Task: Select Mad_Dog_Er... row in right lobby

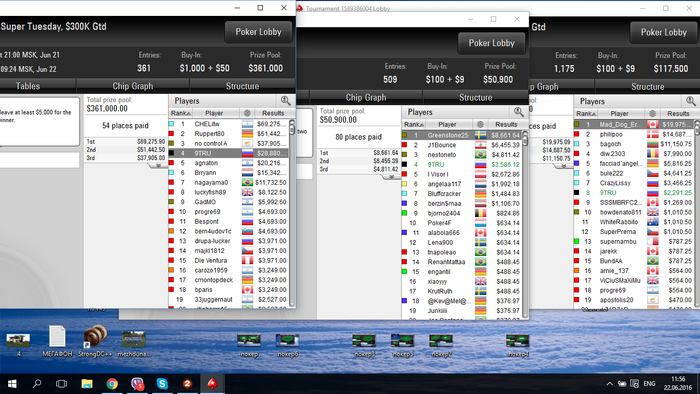Action: click(634, 124)
